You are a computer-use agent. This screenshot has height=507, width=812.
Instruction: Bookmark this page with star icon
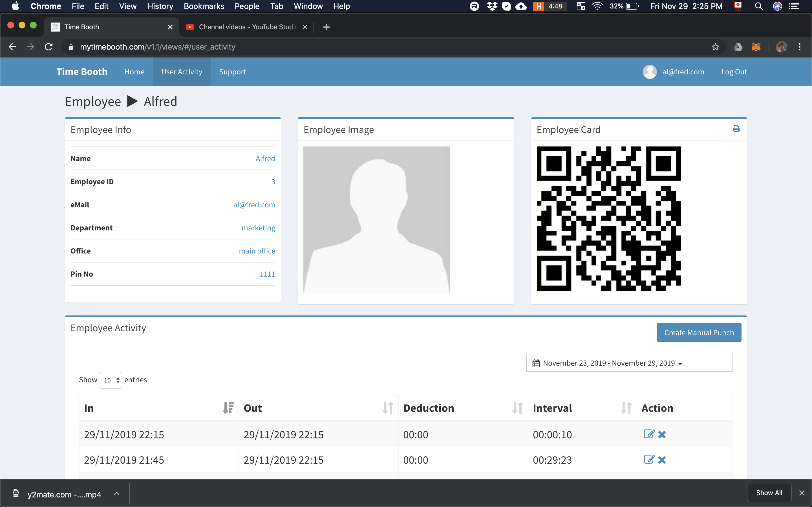click(x=715, y=47)
